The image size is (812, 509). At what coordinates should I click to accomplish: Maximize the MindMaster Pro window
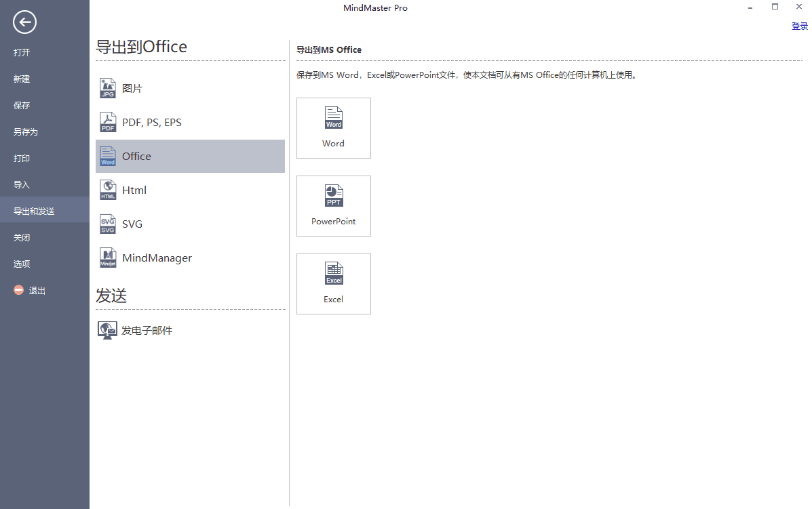coord(775,7)
